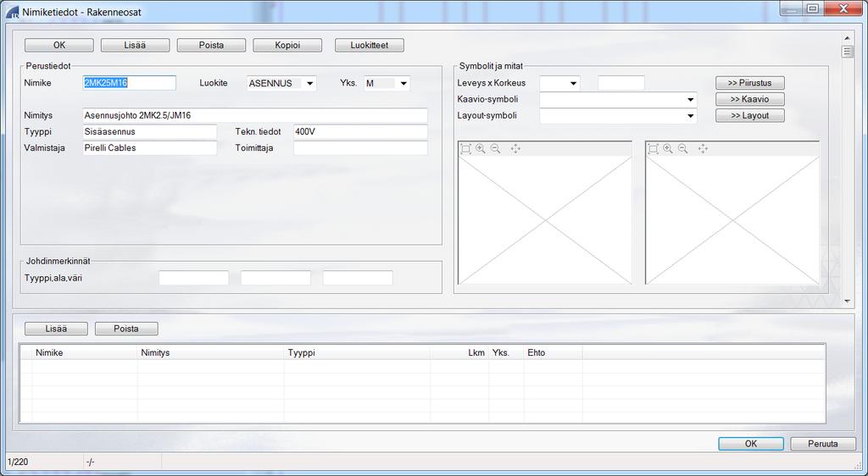
Task: Close the Nimiketiedot window
Action: 843,8
